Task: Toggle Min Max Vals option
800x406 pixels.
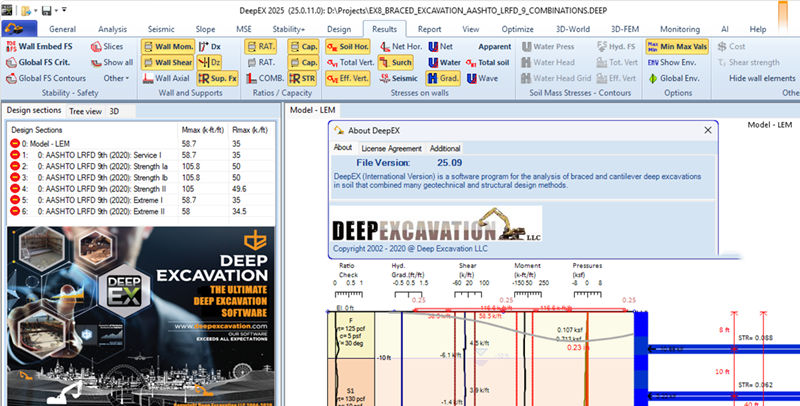Action: 677,46
